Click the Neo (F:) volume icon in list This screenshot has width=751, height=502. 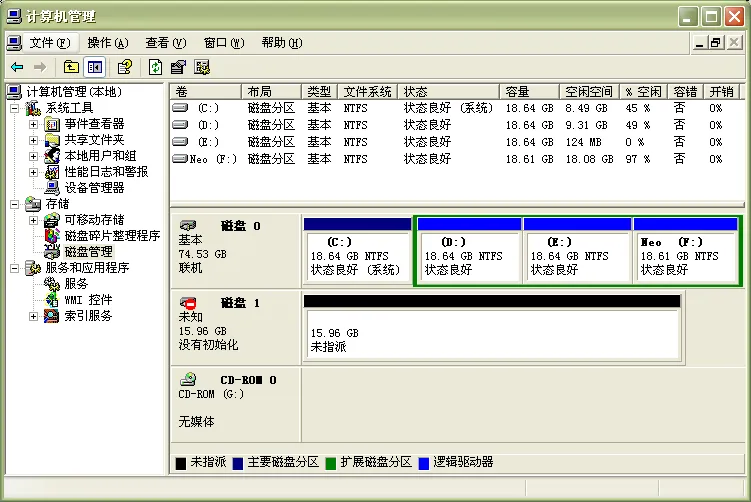[x=180, y=159]
